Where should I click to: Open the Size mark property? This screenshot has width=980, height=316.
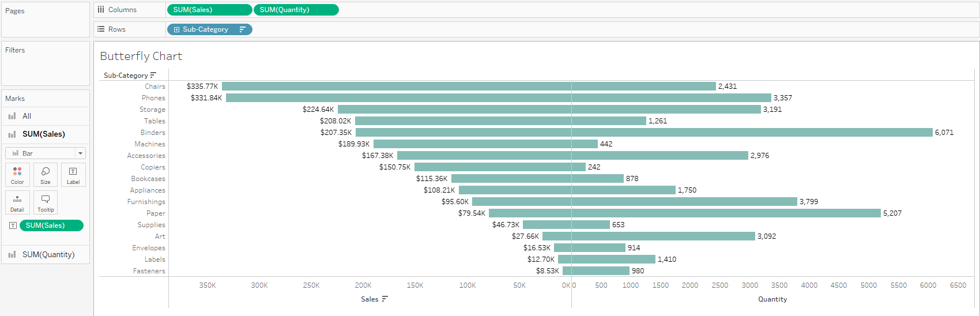(x=46, y=174)
